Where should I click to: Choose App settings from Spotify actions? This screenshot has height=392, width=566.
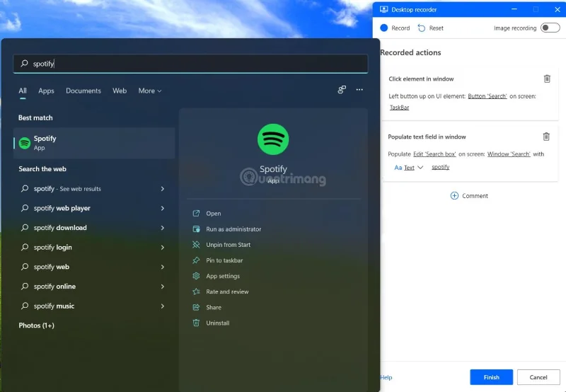[223, 276]
